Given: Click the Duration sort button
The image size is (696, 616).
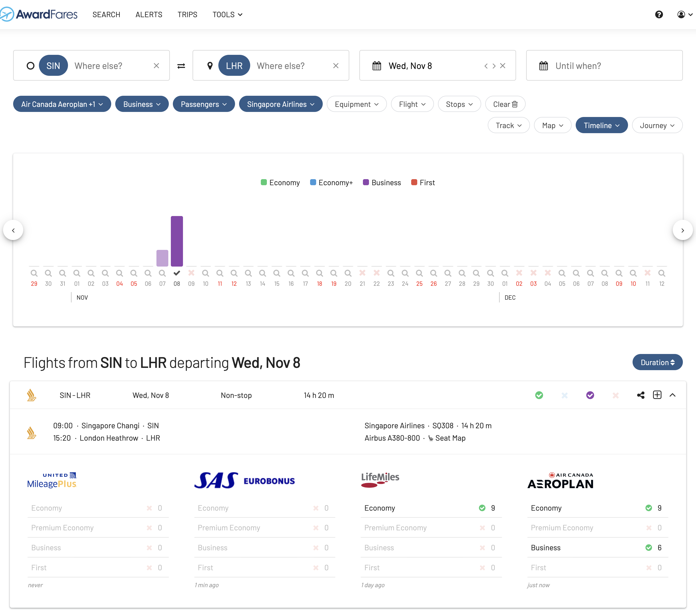Looking at the screenshot, I should click(x=657, y=362).
